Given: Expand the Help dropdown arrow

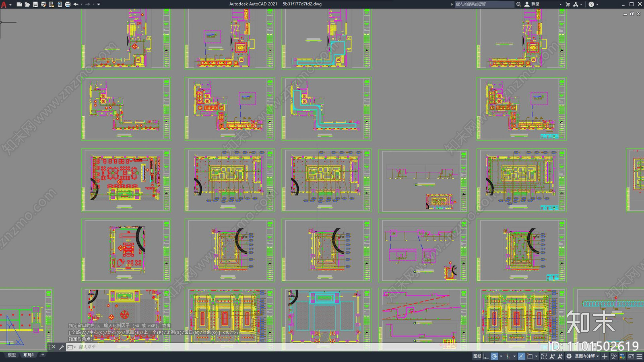Looking at the screenshot, I should (x=597, y=4).
